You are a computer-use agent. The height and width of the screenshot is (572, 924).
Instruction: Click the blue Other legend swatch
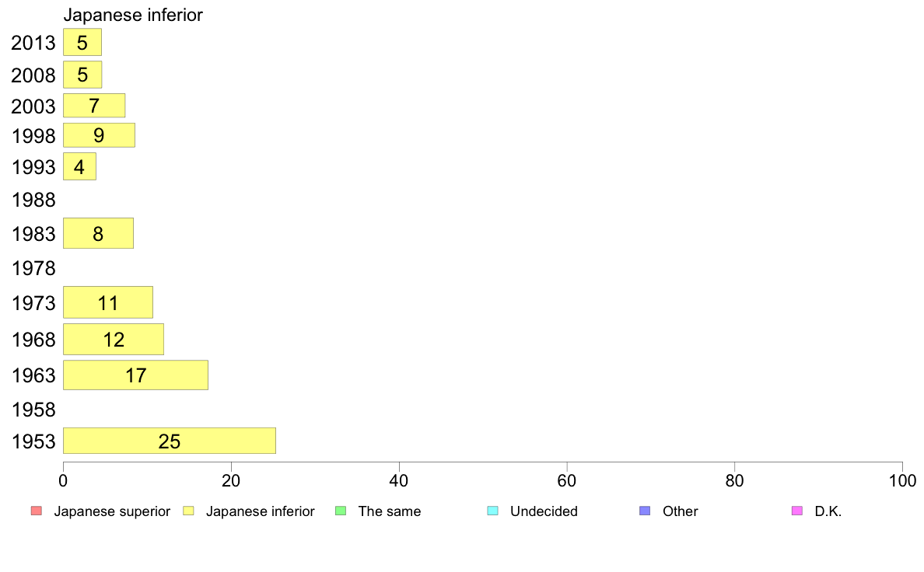click(x=644, y=511)
